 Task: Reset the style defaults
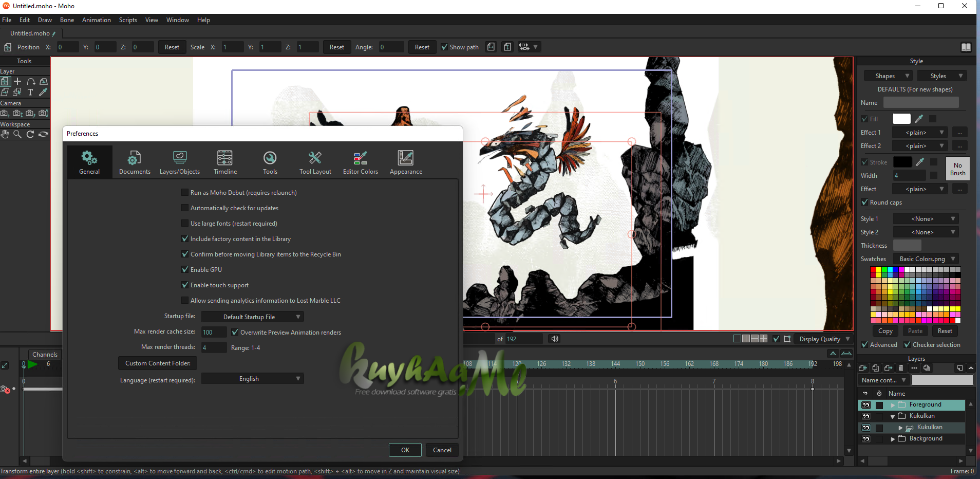(945, 331)
